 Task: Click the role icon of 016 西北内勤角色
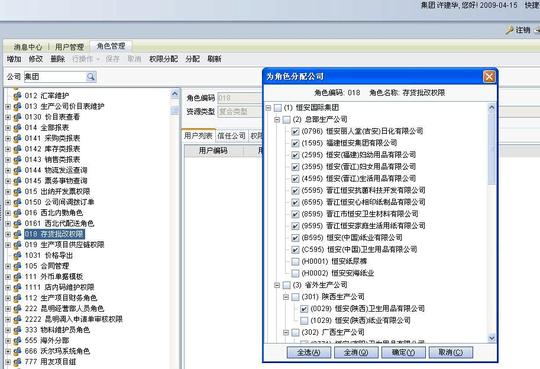coord(17,213)
